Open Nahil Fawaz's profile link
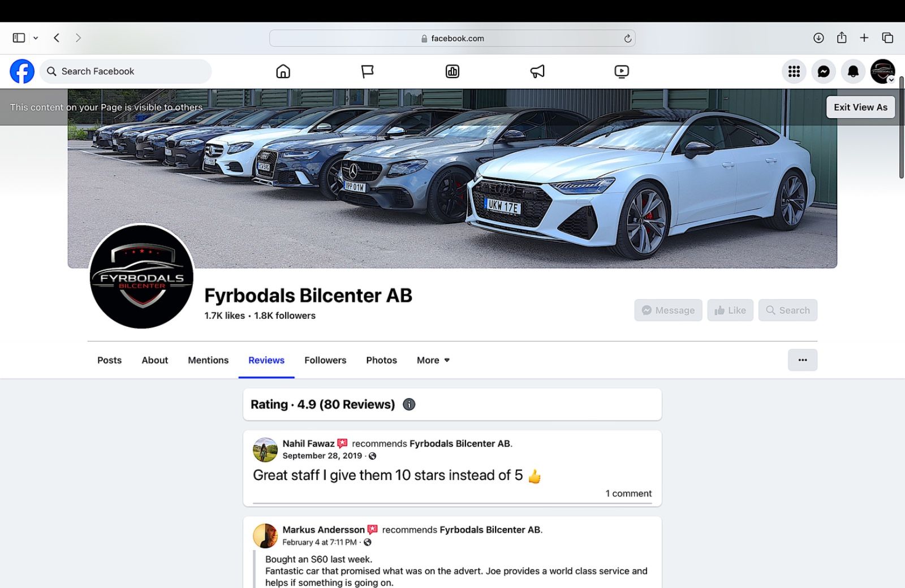 [x=308, y=444]
